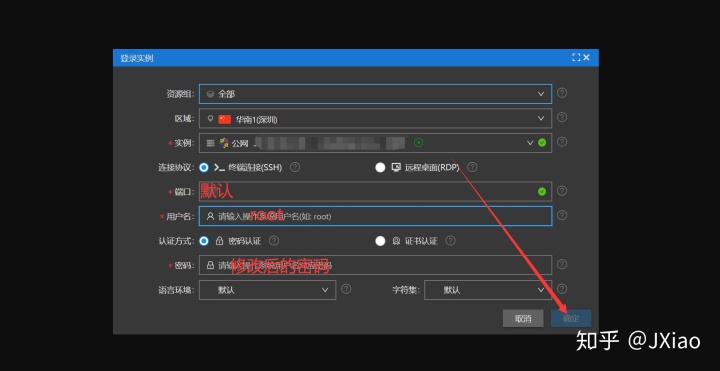Click the green check icon in 端口 field
The height and width of the screenshot is (371, 720).
[542, 191]
